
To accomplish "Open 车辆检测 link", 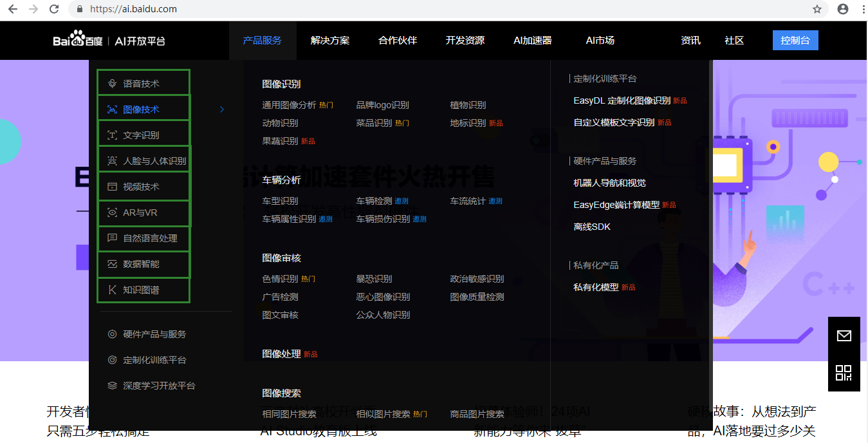I will [x=374, y=201].
